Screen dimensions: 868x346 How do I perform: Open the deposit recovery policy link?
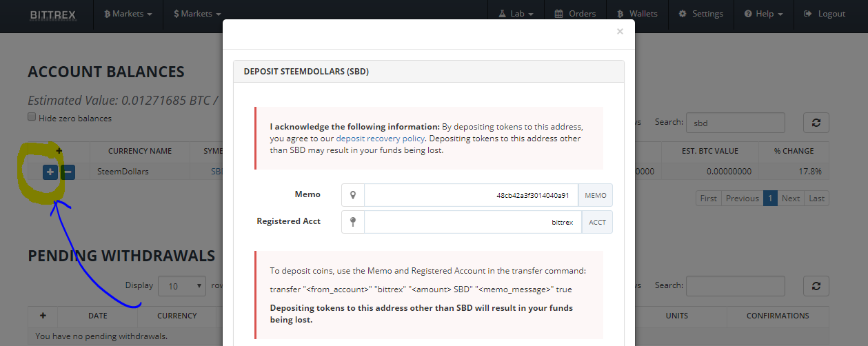point(380,139)
